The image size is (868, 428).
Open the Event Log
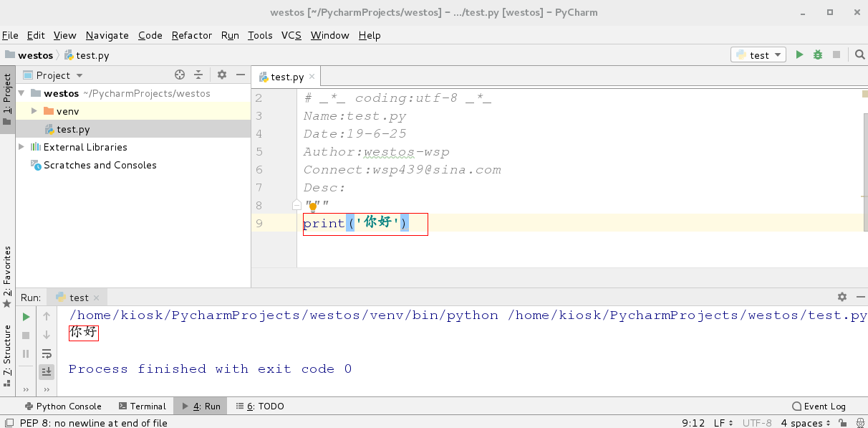(x=819, y=406)
